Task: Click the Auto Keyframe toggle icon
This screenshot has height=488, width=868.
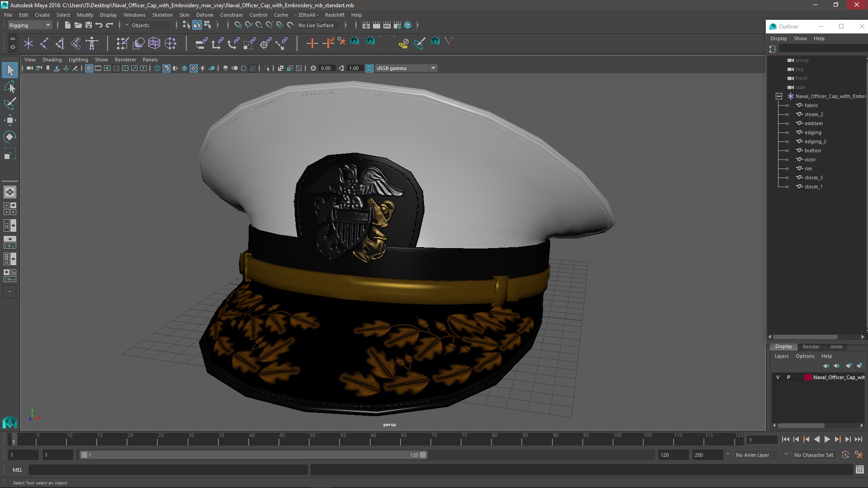Action: (x=845, y=455)
